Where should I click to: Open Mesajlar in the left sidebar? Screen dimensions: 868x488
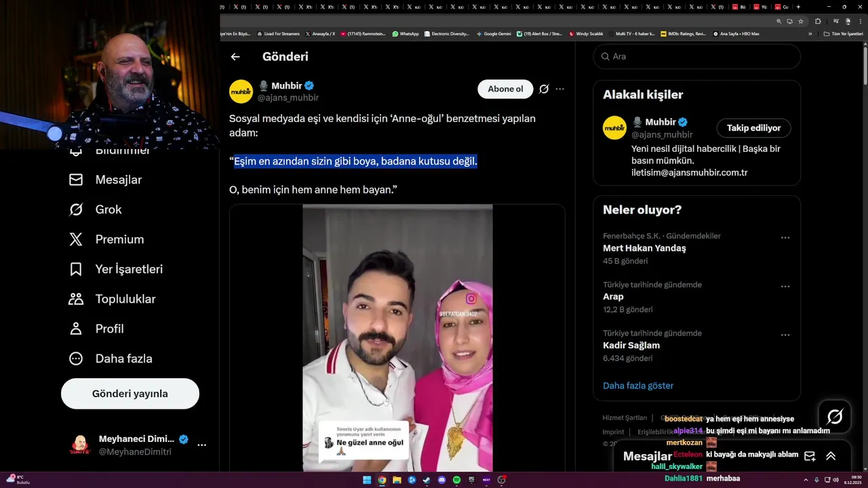pyautogui.click(x=105, y=180)
